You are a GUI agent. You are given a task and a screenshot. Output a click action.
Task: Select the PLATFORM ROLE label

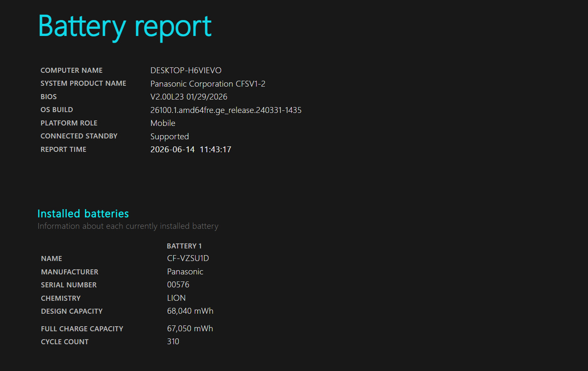tap(69, 123)
